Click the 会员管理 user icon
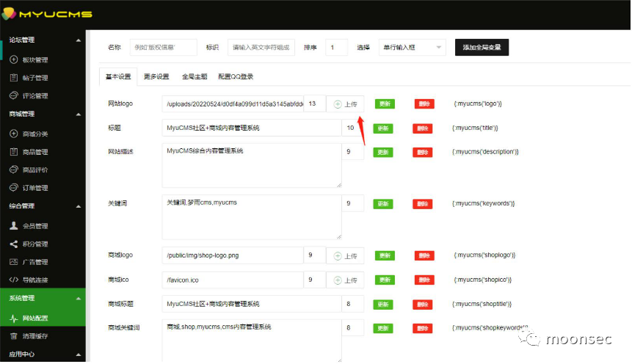Image resolution: width=632 pixels, height=364 pixels. [x=14, y=226]
